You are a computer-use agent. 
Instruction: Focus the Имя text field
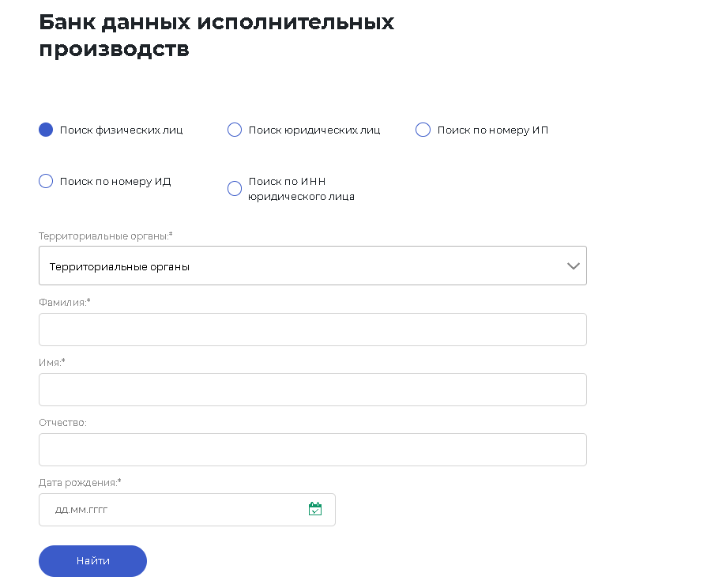[x=313, y=390]
